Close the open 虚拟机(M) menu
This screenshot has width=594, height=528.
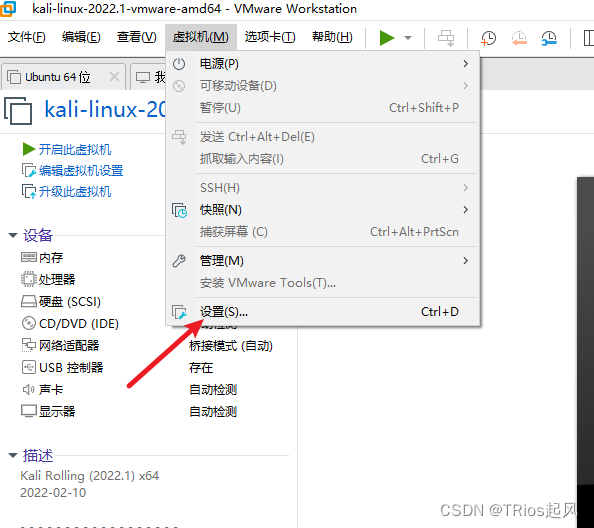click(x=201, y=37)
